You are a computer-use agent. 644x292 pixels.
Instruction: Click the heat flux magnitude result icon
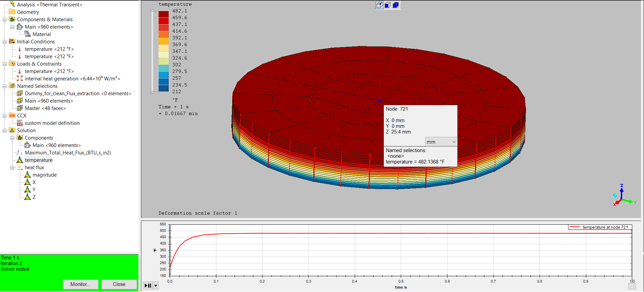(28, 175)
